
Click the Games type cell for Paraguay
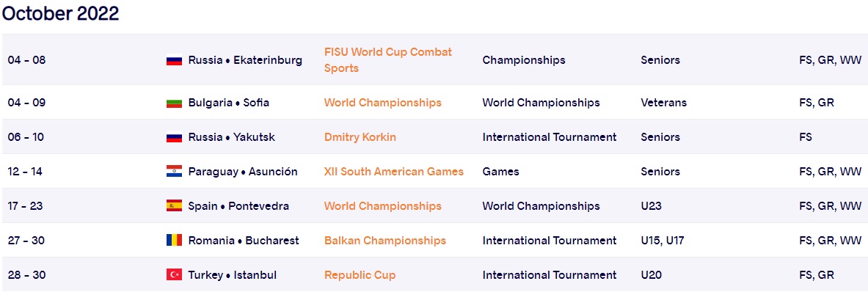coord(500,172)
